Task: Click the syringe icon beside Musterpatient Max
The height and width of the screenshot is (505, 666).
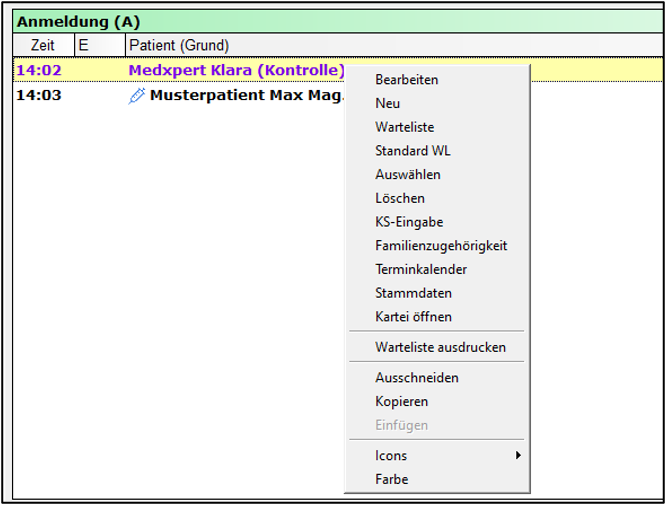Action: [x=136, y=96]
